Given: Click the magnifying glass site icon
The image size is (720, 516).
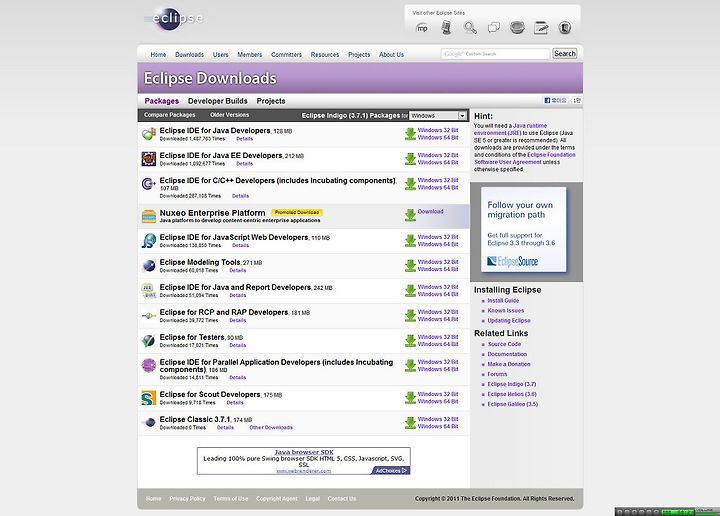Looking at the screenshot, I should pos(470,28).
